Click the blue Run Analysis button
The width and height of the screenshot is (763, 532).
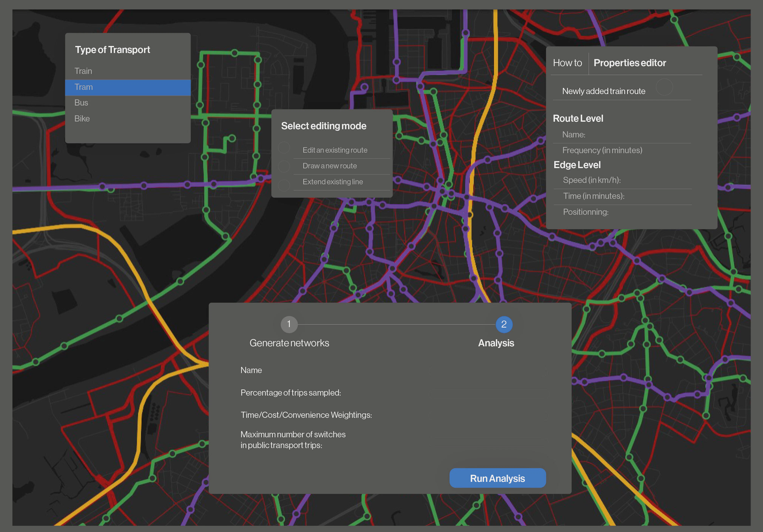pos(497,478)
